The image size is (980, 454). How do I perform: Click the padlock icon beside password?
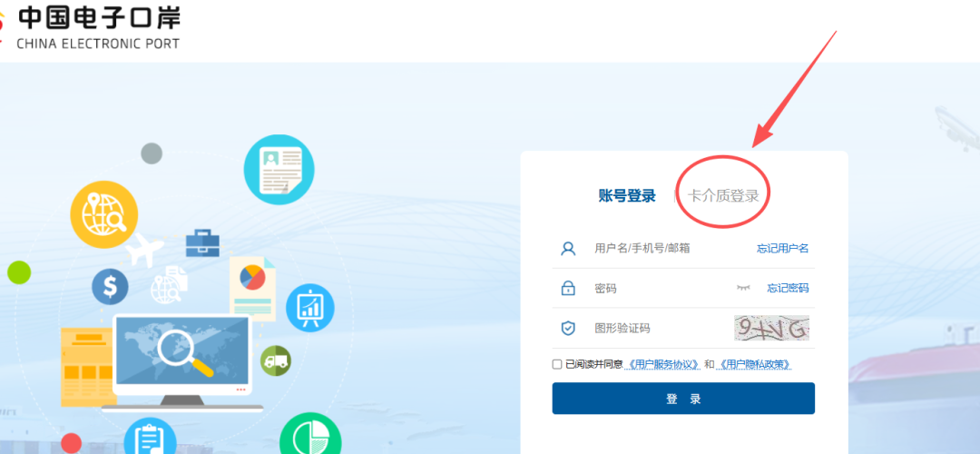click(567, 288)
